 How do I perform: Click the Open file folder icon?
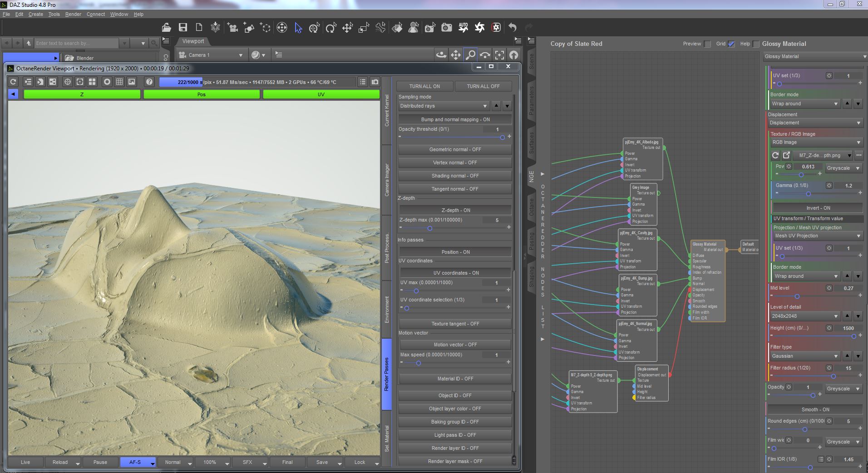tap(167, 28)
